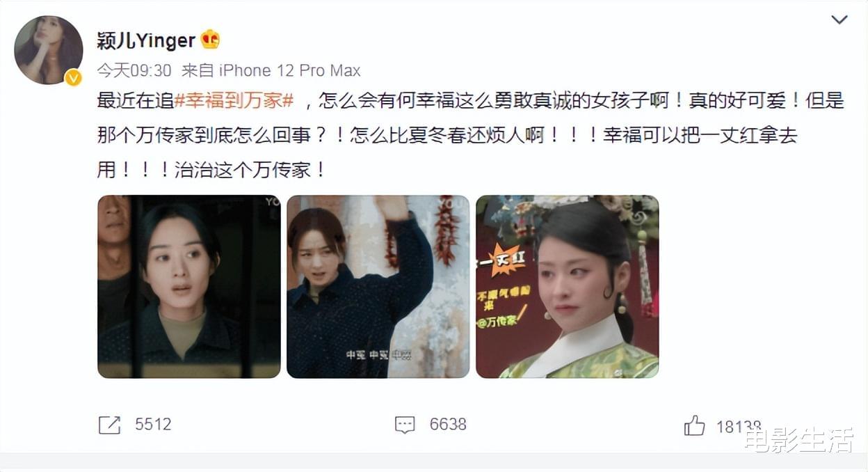The width and height of the screenshot is (868, 472).
Task: View third photo of woman in Qing costume
Action: [x=567, y=287]
